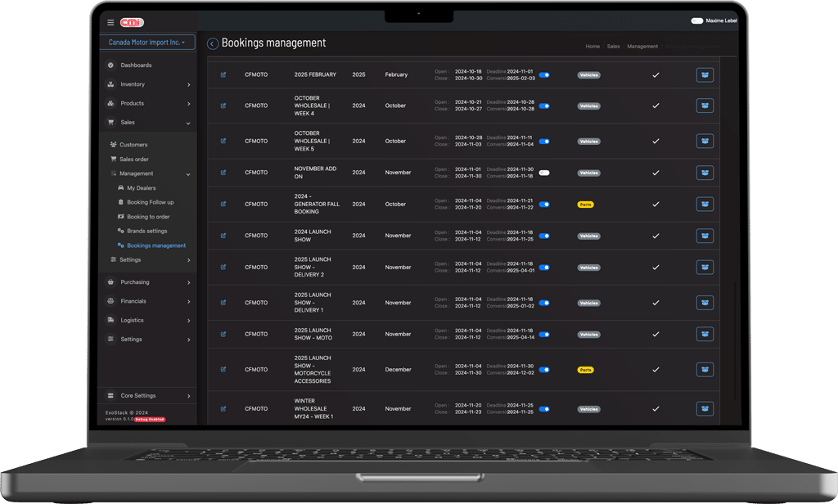Viewport: 838px width, 504px height.
Task: Click the yellow Parts tag on MOTORCYCLE ACCESSORIES row
Action: tap(586, 370)
